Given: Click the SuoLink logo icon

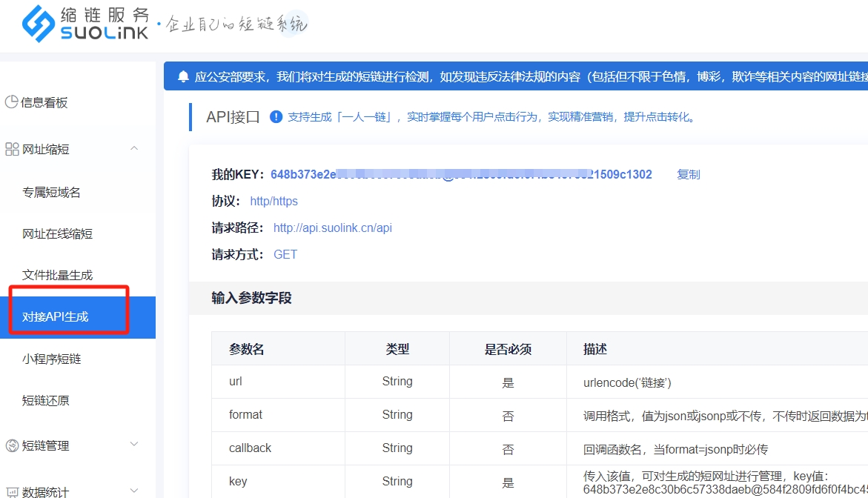Looking at the screenshot, I should [39, 24].
